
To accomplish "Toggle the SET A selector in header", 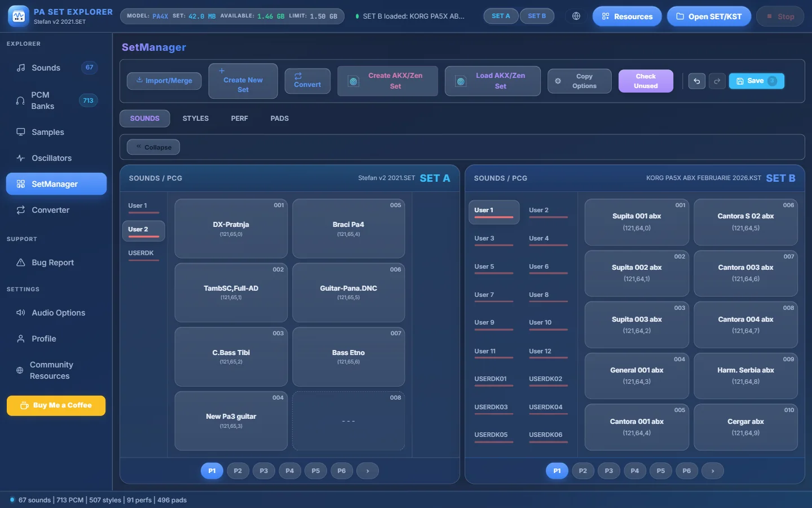I will (501, 16).
